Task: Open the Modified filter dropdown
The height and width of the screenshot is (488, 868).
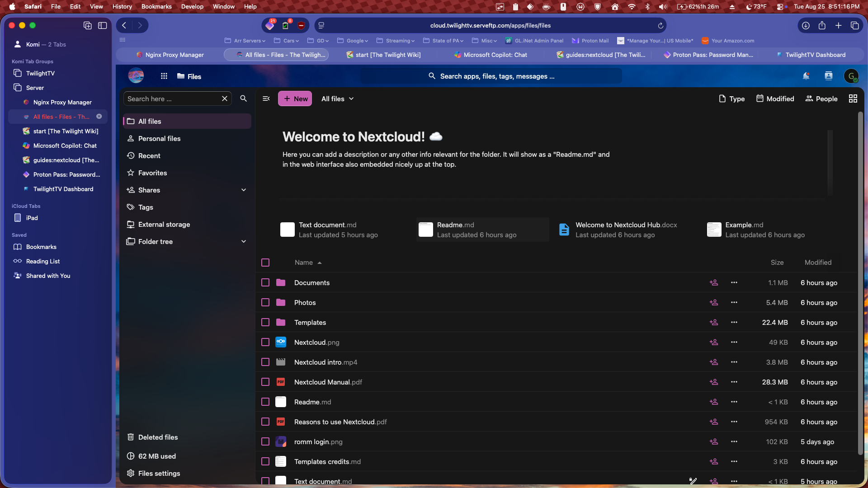Action: click(x=775, y=99)
